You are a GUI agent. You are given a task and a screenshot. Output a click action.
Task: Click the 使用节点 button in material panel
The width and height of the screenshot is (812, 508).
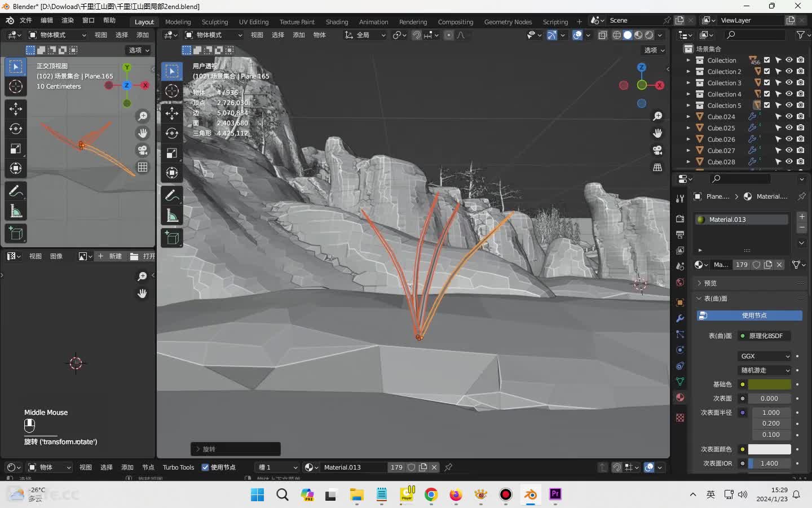[749, 316]
